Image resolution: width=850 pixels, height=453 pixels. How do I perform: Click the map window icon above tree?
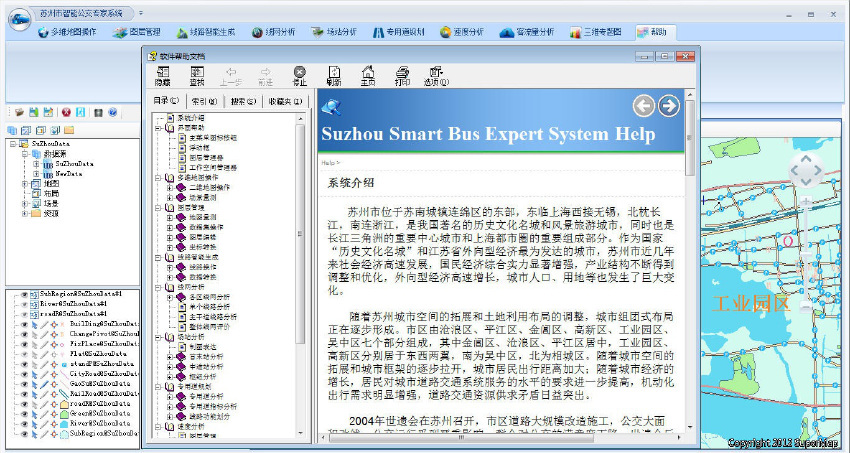tap(26, 130)
